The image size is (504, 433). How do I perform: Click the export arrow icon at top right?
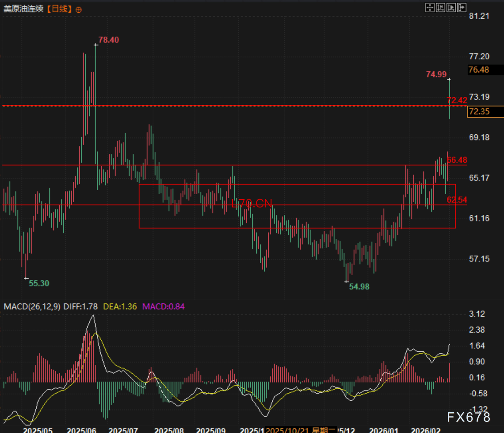pos(462,7)
